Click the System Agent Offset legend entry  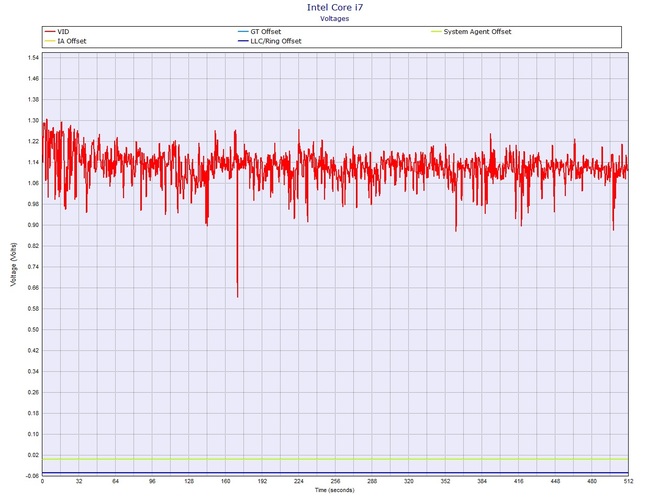click(471, 32)
